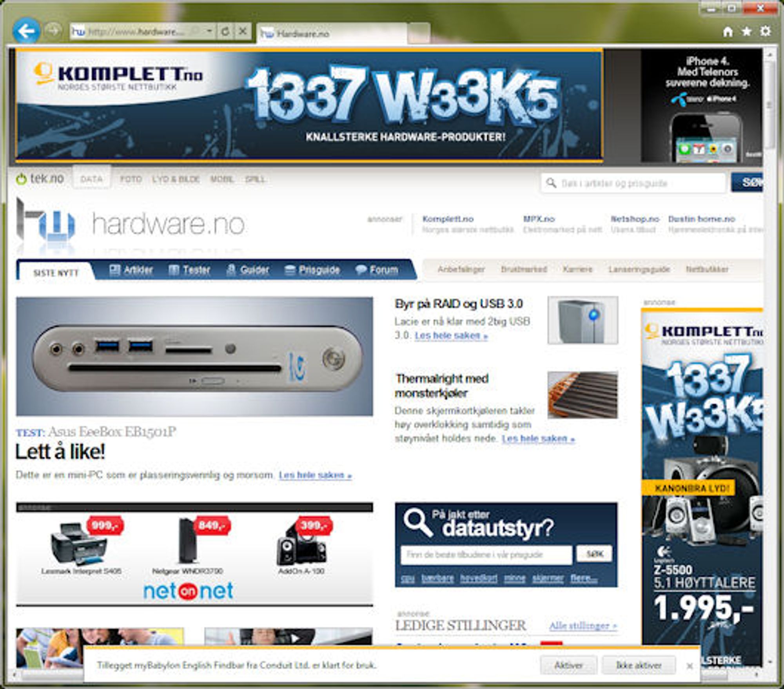Open 'Thermalright med monsterkjøler' headline
This screenshot has width=784, height=689.
[x=442, y=386]
